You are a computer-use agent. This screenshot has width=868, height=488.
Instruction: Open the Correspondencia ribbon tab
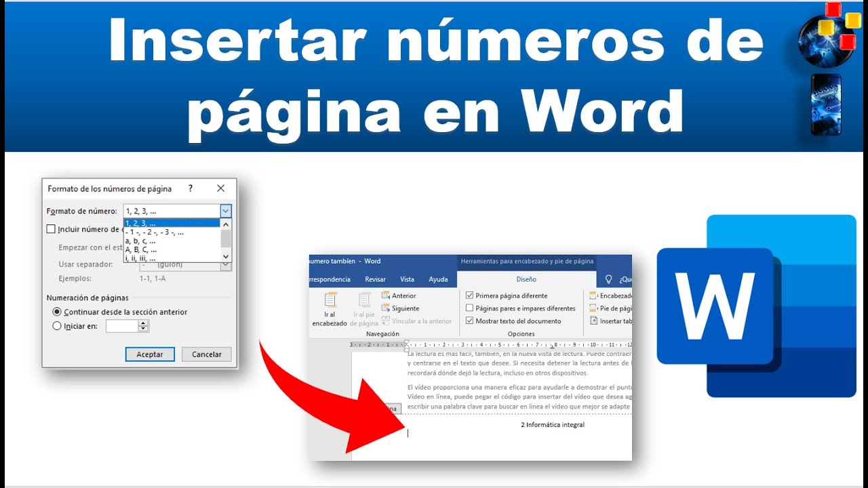point(330,279)
